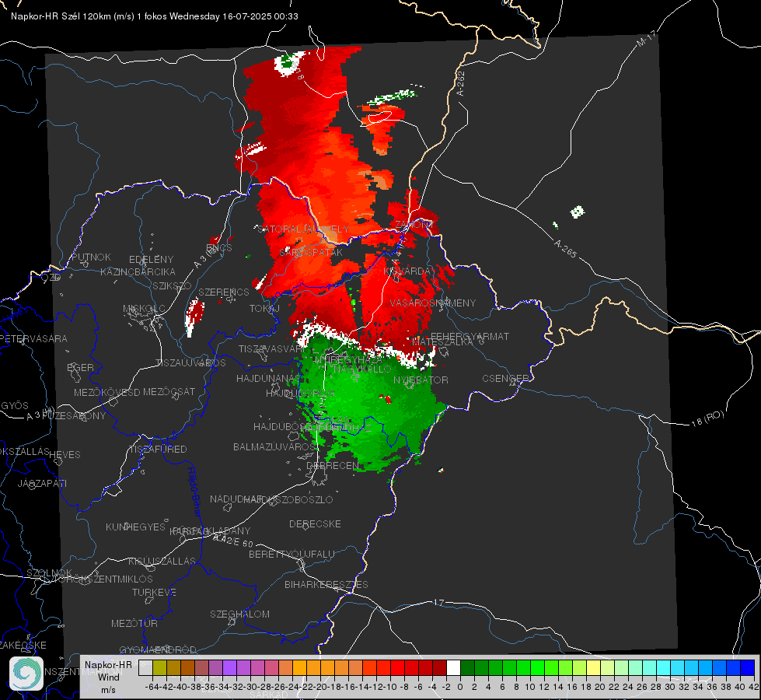Click the EDELÉNY city label

coord(151,260)
